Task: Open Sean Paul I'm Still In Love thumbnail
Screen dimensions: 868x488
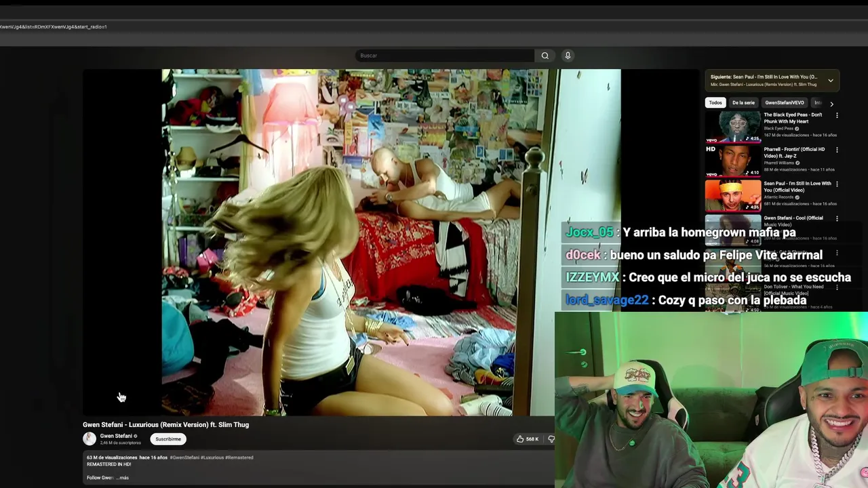Action: point(733,195)
